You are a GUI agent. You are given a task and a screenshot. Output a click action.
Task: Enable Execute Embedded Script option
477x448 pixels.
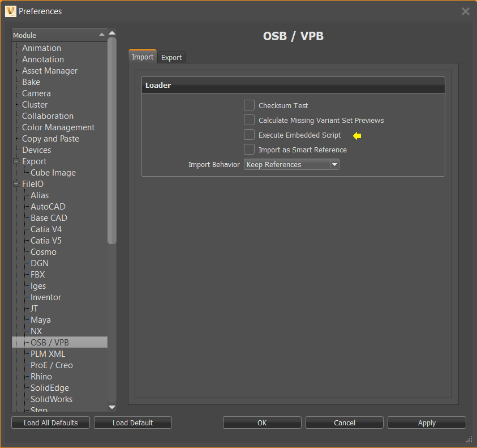point(249,135)
